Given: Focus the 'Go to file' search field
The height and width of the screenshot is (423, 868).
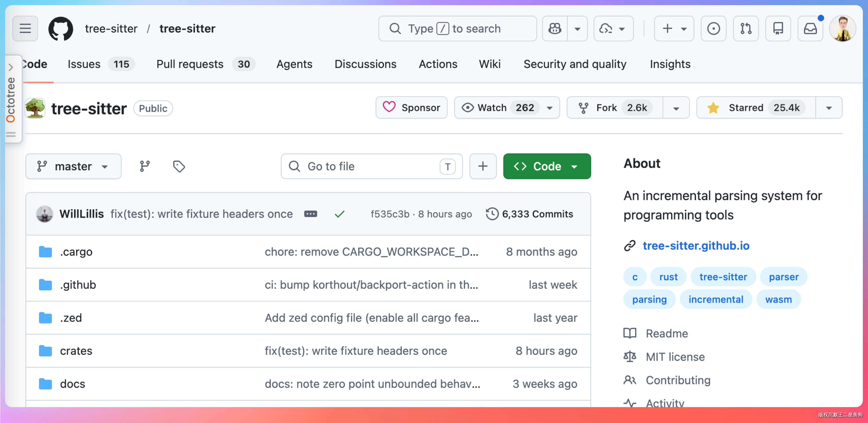Looking at the screenshot, I should click(x=372, y=166).
